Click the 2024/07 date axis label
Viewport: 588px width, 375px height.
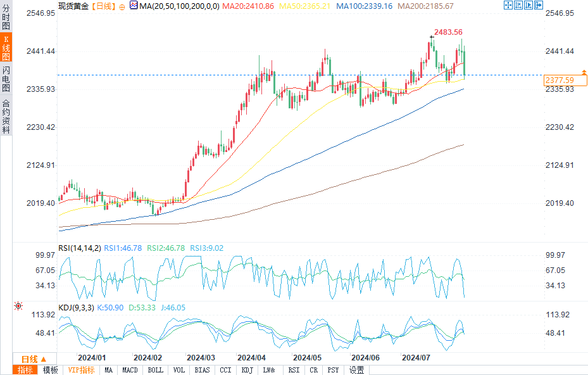pyautogui.click(x=416, y=358)
